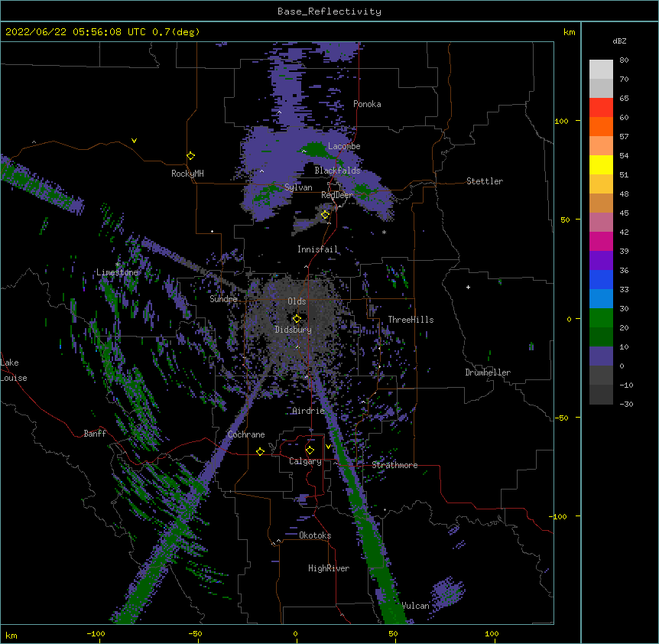This screenshot has height=644, width=659.
Task: Click the magenta 39-42 dBZ swatch
Action: click(601, 241)
